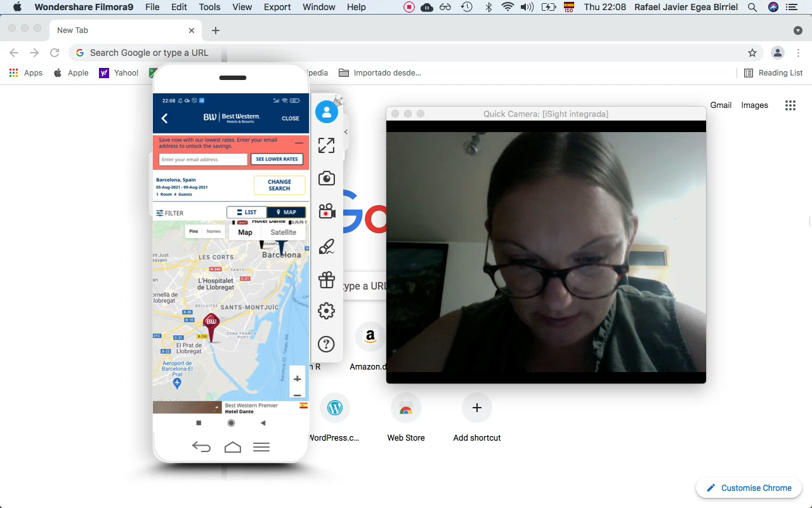This screenshot has height=508, width=812.
Task: Take a screenshot with the camera icon
Action: [x=326, y=178]
